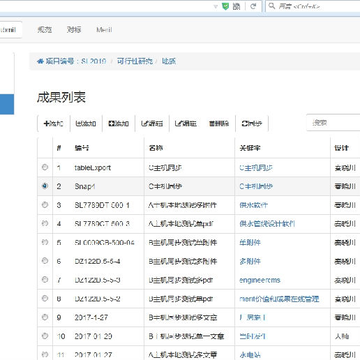Click the 添加 button with the plus-square icon
The width and height of the screenshot is (360, 360).
[119, 123]
